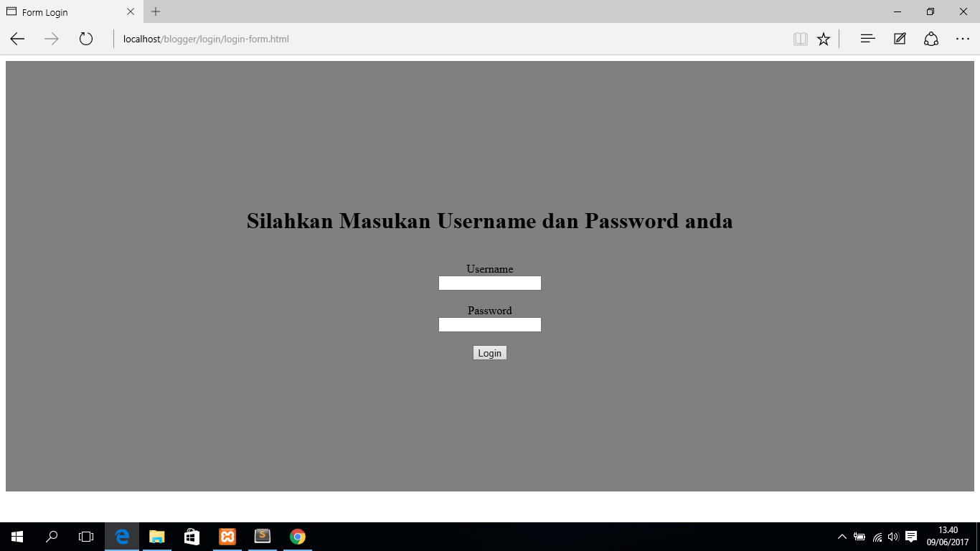Open the volume control
980x551 pixels.
892,536
